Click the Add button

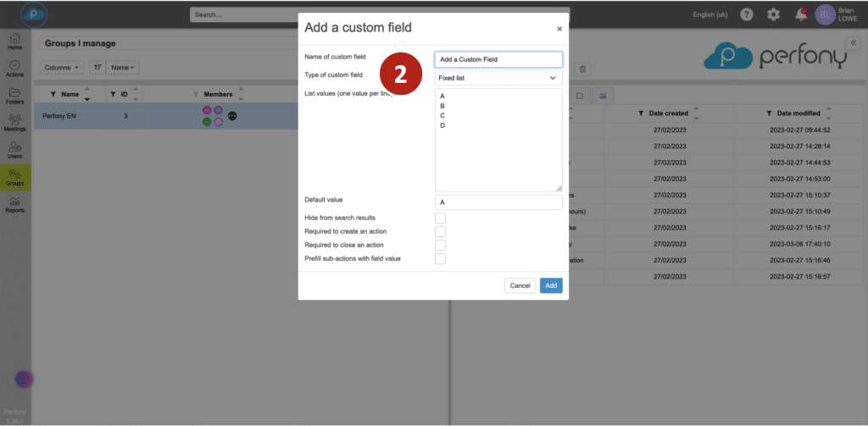tap(551, 285)
